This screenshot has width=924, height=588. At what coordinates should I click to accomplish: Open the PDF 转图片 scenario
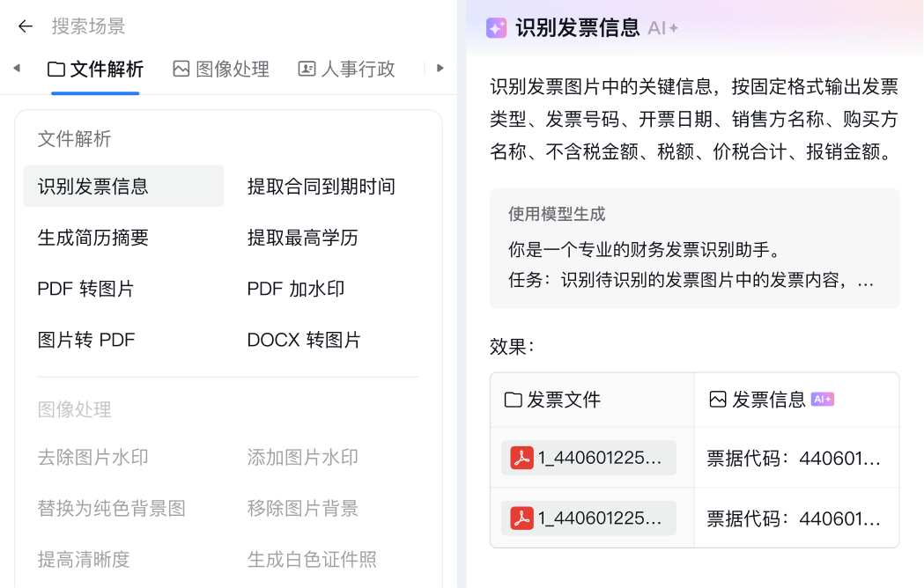click(85, 289)
